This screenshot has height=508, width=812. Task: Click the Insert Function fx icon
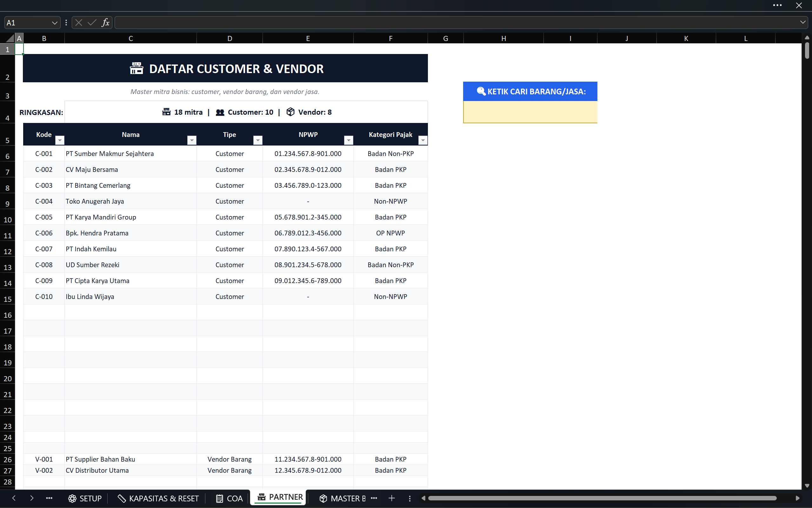click(x=105, y=23)
